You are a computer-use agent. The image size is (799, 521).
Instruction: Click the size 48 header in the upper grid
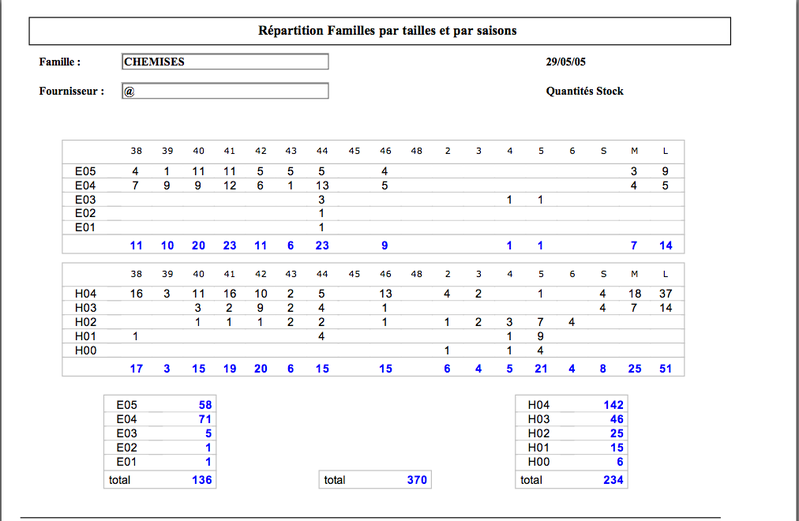[416, 151]
